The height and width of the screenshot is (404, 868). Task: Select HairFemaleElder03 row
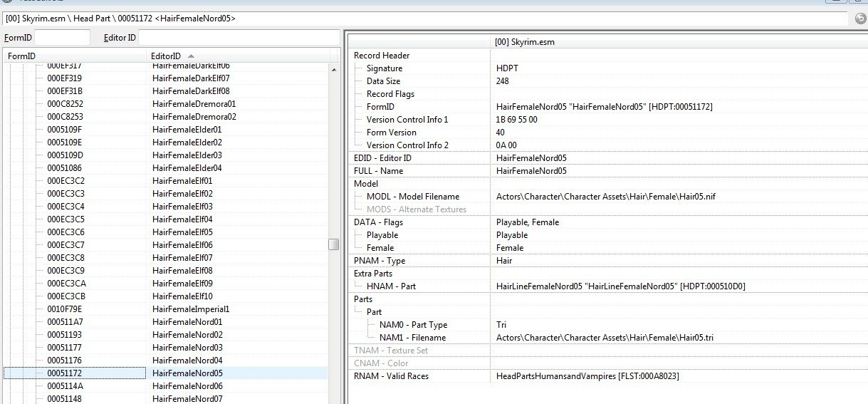coord(166,155)
